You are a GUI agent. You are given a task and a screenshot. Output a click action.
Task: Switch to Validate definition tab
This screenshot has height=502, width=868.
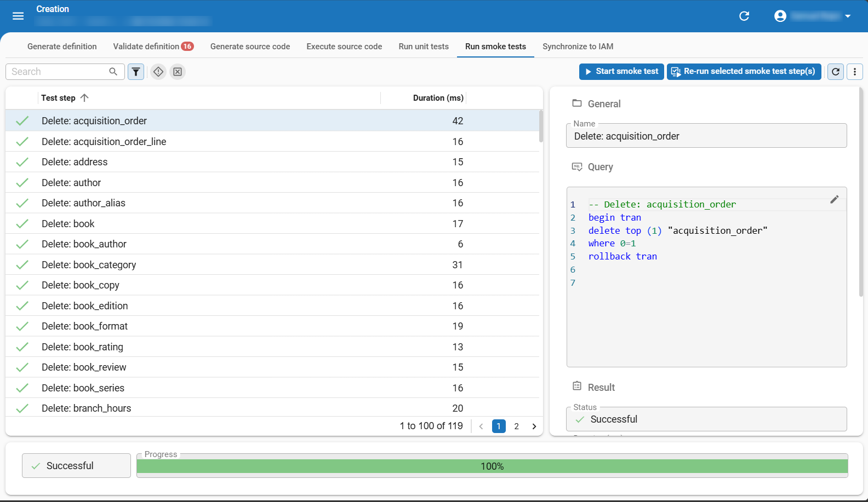[153, 47]
